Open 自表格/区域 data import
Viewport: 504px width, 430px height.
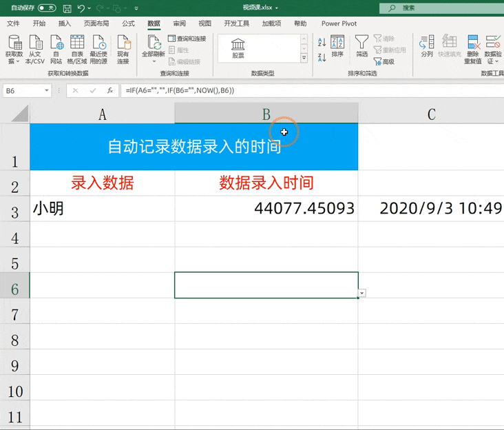(77, 49)
